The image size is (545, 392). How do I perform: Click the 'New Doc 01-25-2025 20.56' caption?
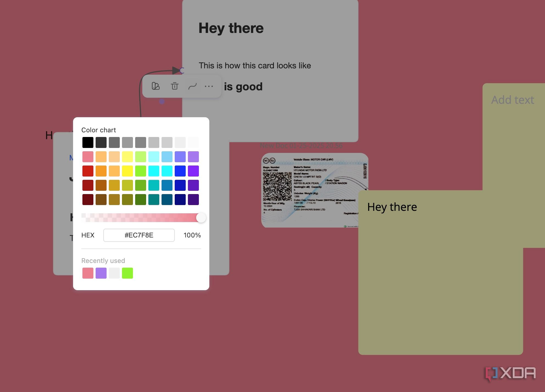tap(301, 145)
